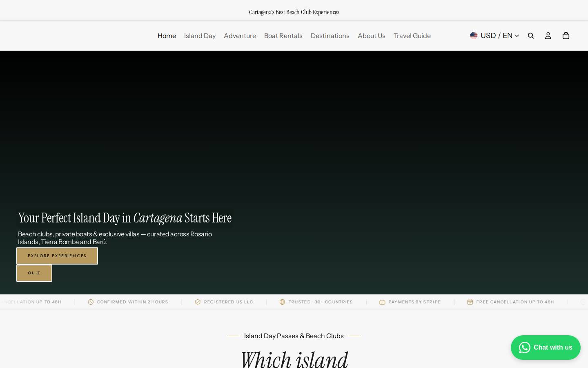Open the shopping bag cart icon
Viewport: 588px width, 368px height.
(x=566, y=36)
